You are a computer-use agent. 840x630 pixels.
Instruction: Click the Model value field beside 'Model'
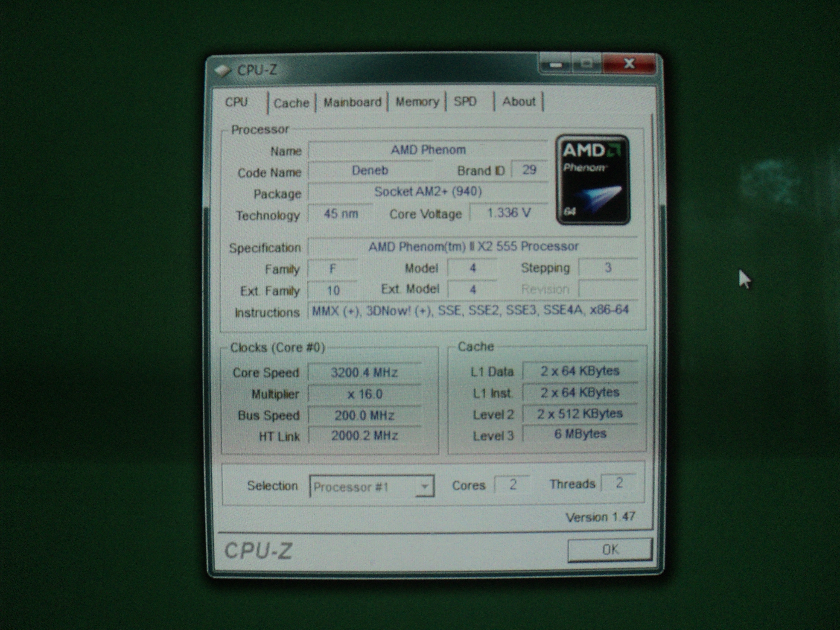(x=472, y=268)
